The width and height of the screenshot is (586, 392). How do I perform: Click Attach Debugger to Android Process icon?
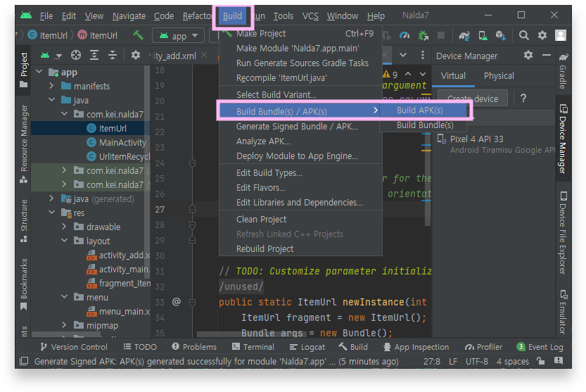(x=423, y=35)
